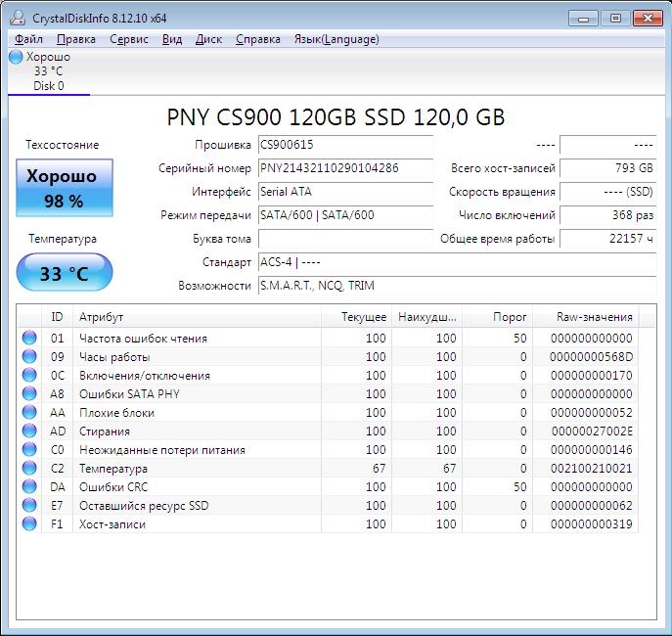
Task: Click status orb for attribute 09 row
Action: click(29, 356)
